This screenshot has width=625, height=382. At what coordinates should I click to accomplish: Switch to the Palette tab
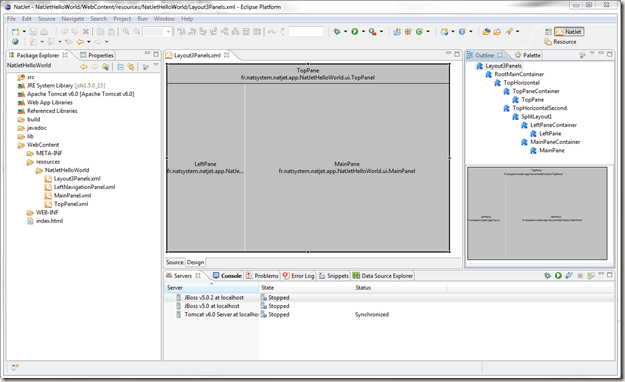point(528,55)
